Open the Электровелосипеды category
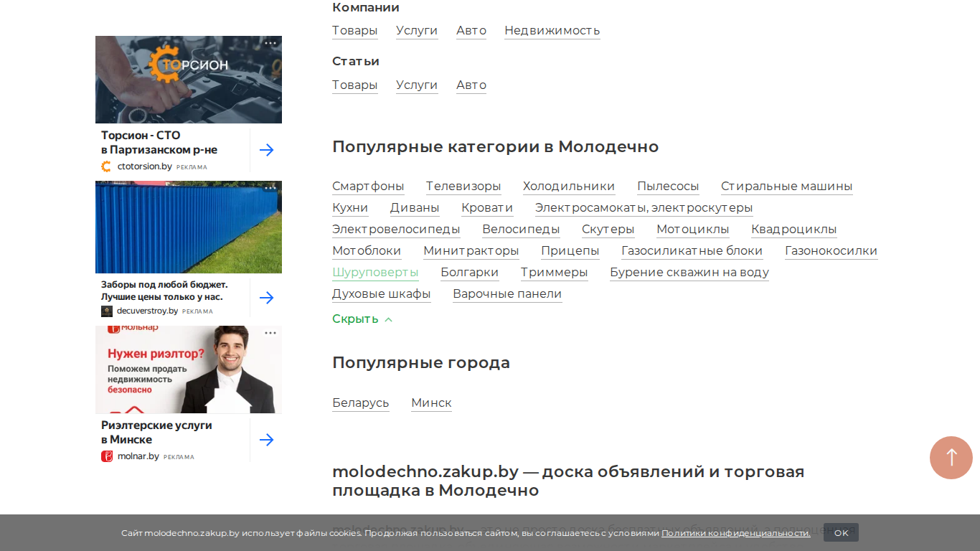980x551 pixels. coord(396,230)
